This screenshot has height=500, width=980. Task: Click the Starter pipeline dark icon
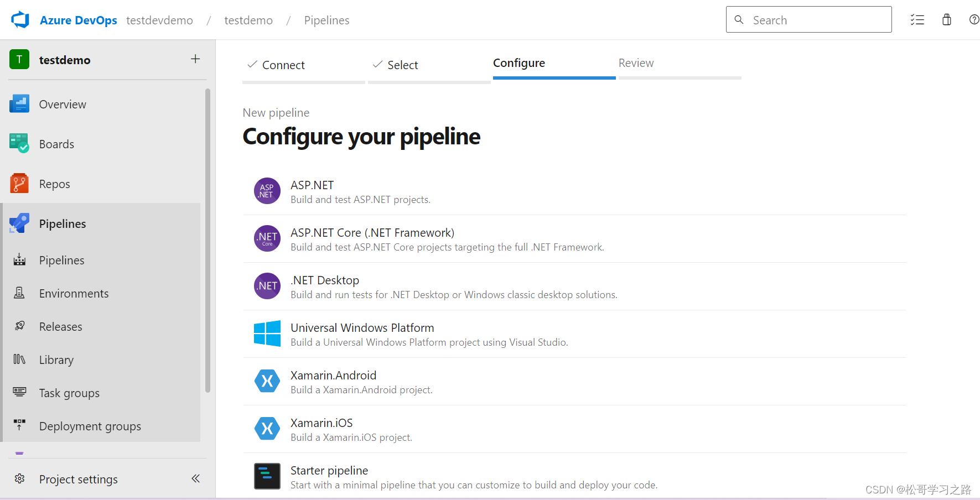pyautogui.click(x=267, y=476)
